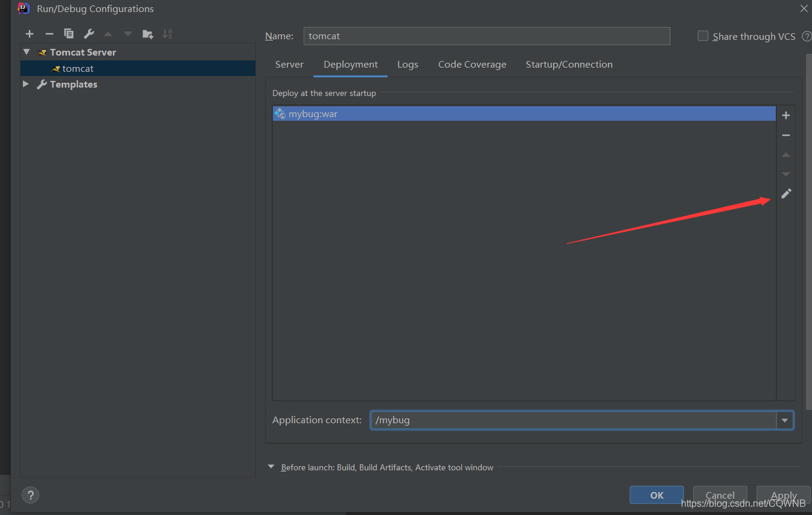
Task: Open help via question mark button
Action: pos(30,495)
